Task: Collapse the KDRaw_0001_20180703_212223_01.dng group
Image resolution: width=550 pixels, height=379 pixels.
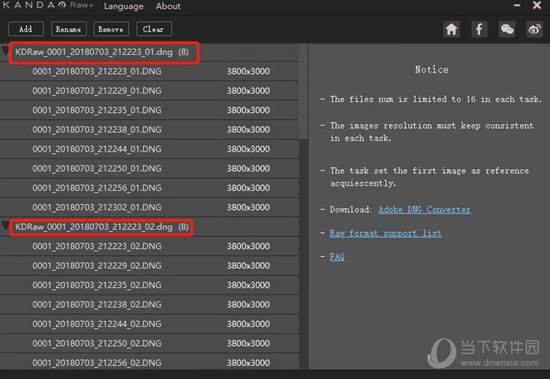Action: tap(5, 52)
